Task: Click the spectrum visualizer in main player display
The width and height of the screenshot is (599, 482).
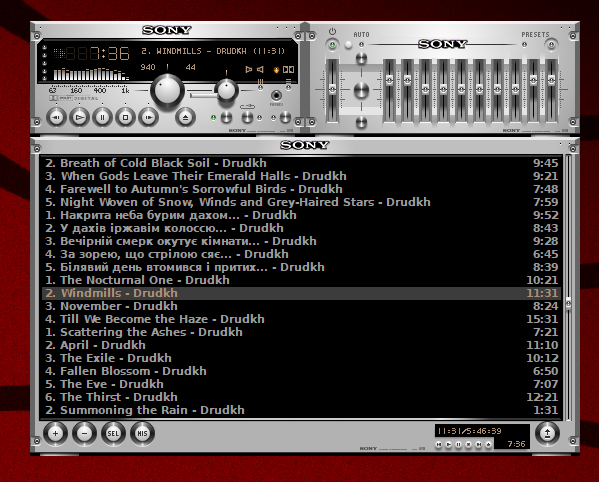Action: 91,74
